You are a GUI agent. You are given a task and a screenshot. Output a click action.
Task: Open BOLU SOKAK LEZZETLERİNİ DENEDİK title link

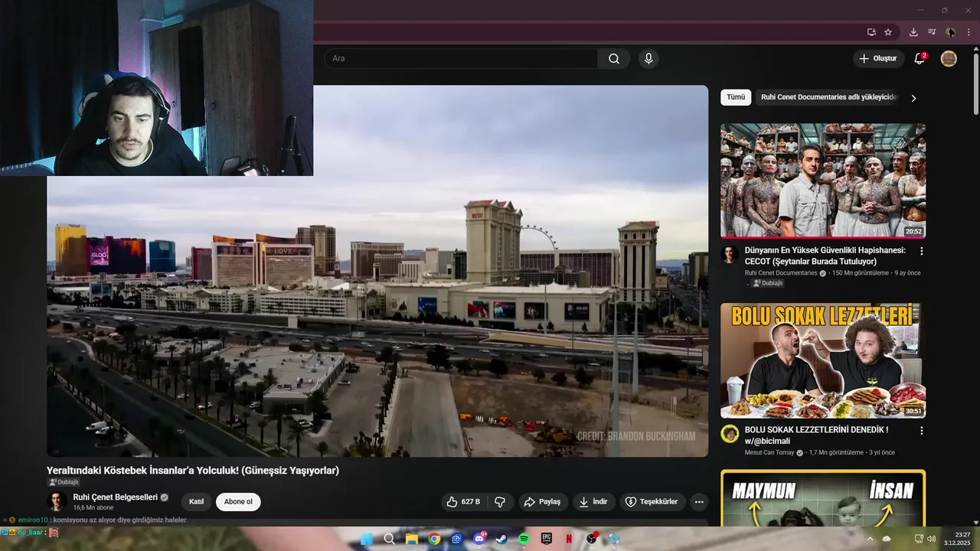817,435
